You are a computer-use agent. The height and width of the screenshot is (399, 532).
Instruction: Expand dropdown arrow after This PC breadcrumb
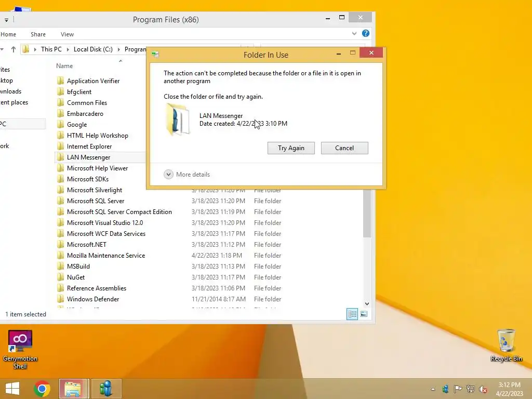coord(68,49)
